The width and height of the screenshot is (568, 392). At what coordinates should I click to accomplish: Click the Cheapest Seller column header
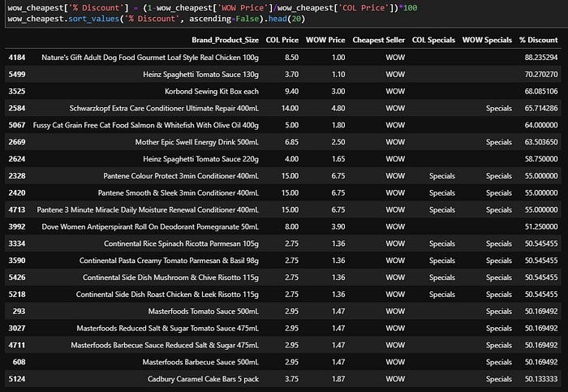click(x=379, y=40)
